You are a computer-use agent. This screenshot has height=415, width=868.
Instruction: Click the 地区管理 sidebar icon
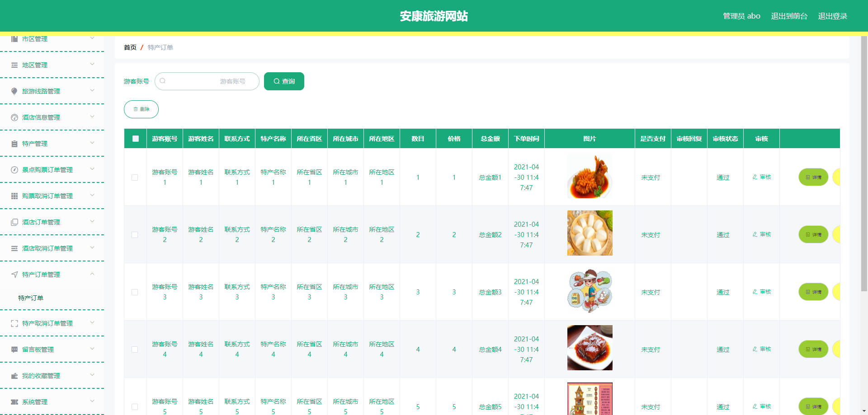pos(14,65)
